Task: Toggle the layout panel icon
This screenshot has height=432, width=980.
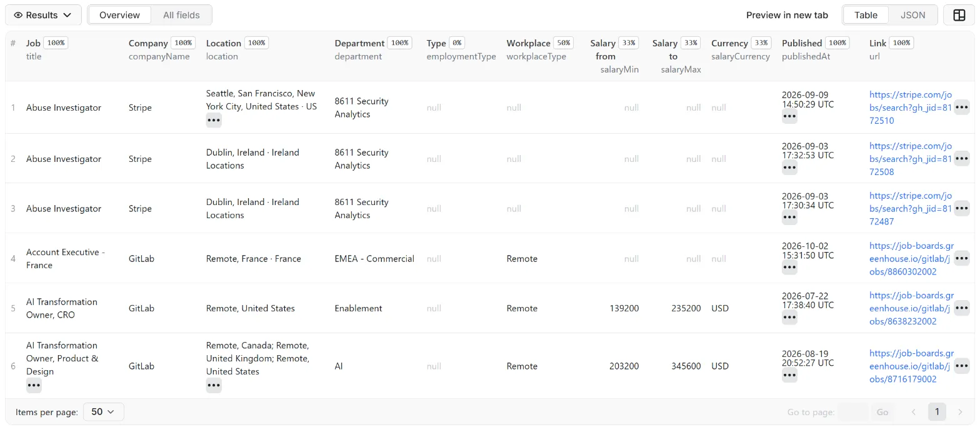Action: [x=959, y=15]
